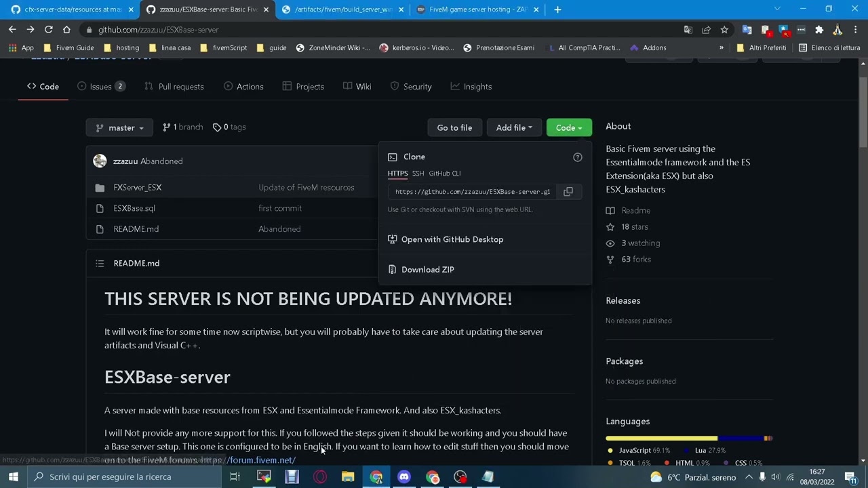Expand the Add file dropdown
The width and height of the screenshot is (868, 488).
(513, 127)
